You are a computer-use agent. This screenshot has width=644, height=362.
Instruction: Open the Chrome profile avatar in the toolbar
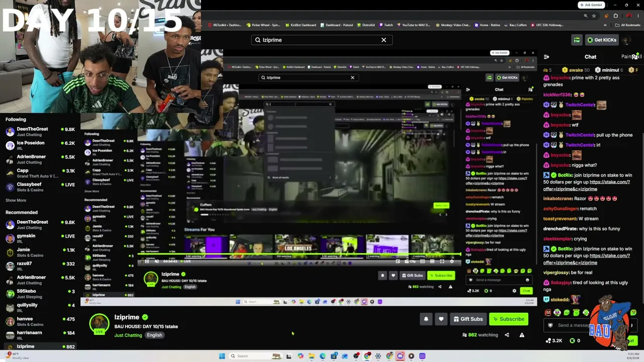[629, 16]
